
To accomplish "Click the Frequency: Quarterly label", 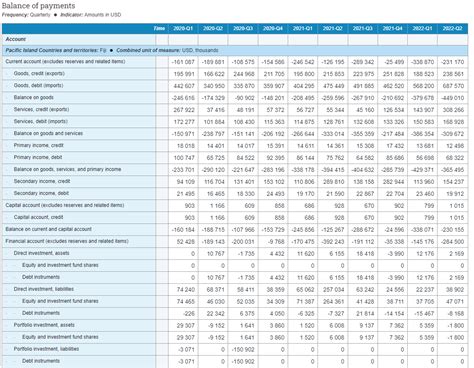I will pos(26,15).
